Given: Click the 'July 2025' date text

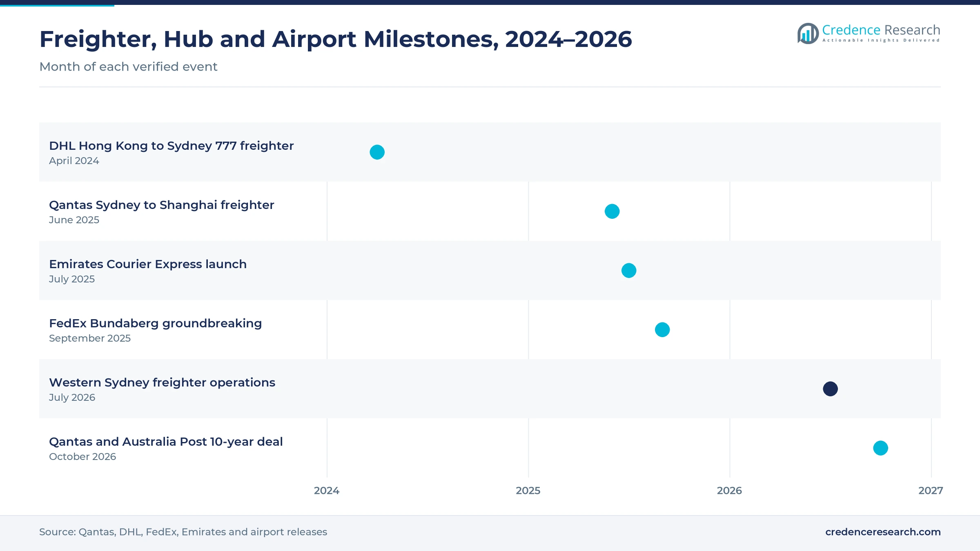Looking at the screenshot, I should coord(72,279).
